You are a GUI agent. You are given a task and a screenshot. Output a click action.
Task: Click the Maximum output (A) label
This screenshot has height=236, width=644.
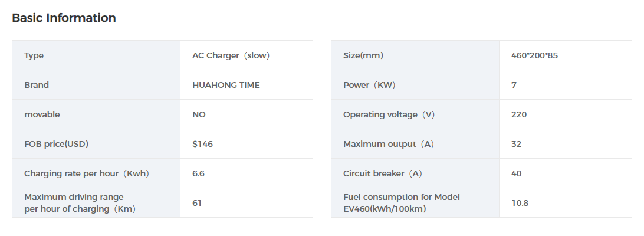pos(388,144)
